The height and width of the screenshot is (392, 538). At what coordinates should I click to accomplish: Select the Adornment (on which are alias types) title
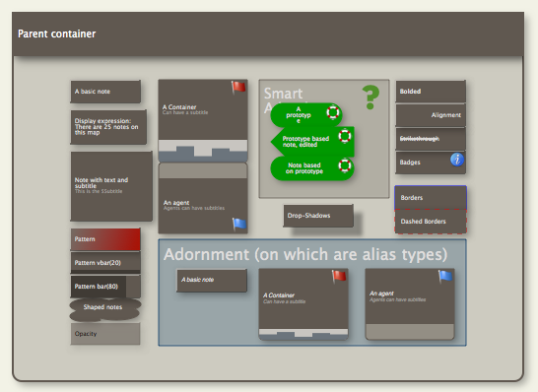pyautogui.click(x=305, y=254)
